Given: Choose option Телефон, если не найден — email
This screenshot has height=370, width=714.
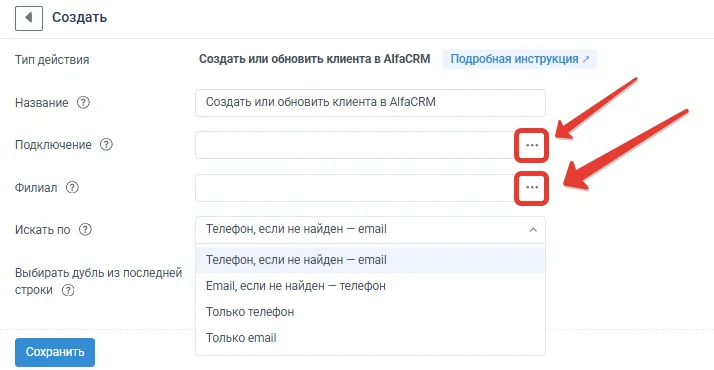Looking at the screenshot, I should click(x=370, y=260).
